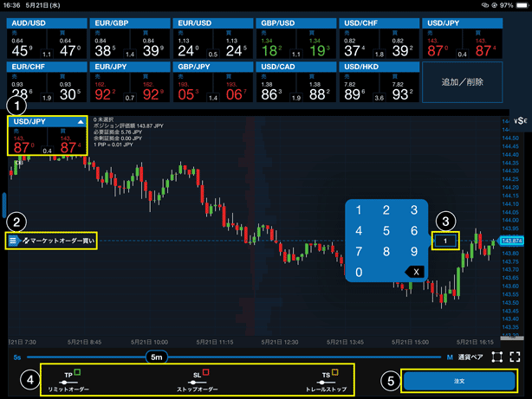Tap digit 2 on the numeric keypad
This screenshot has height=399, width=532.
pos(386,210)
